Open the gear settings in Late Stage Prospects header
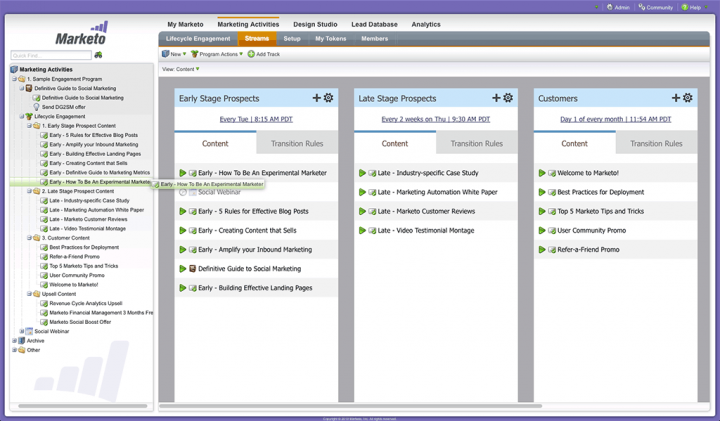 (x=508, y=98)
